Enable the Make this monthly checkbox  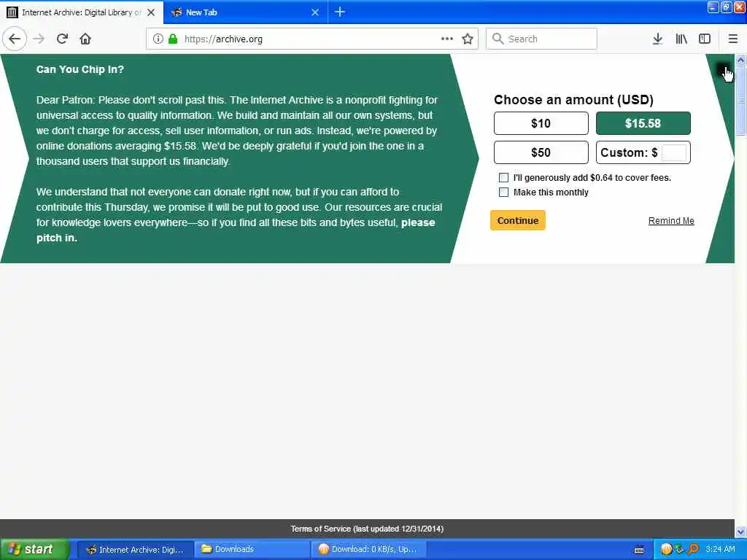(503, 192)
